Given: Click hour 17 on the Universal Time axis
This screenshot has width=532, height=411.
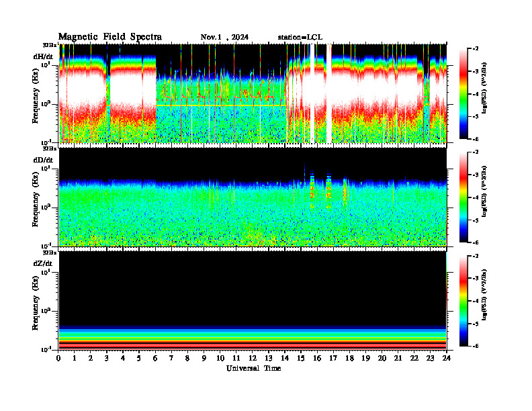Looking at the screenshot, I should tap(333, 358).
